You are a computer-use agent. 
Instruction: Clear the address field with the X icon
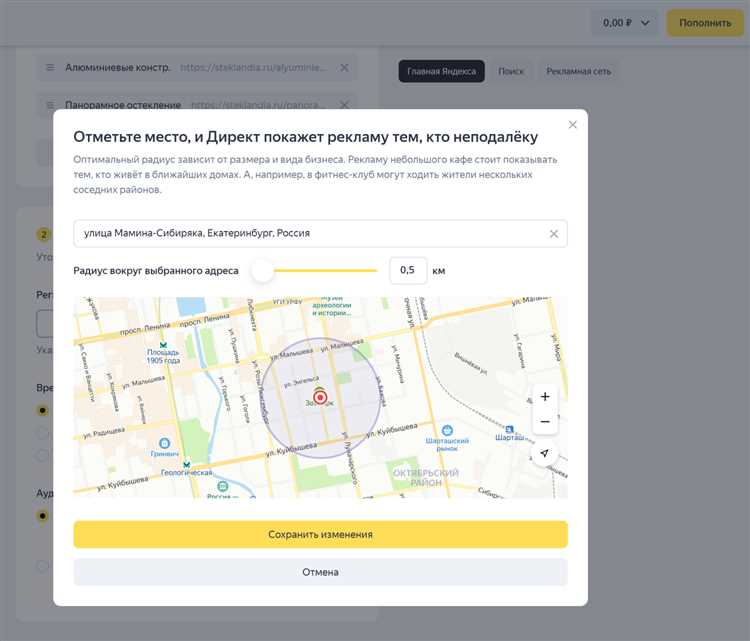pyautogui.click(x=554, y=234)
